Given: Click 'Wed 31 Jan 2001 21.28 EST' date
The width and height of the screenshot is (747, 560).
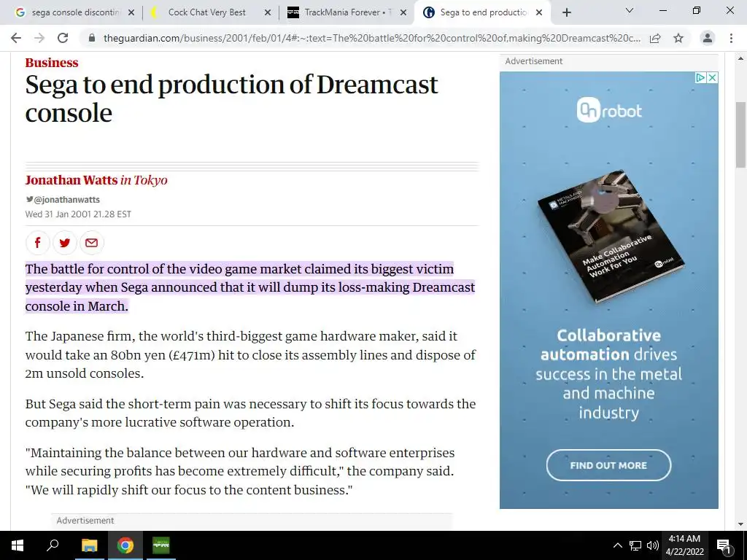Looking at the screenshot, I should click(x=78, y=214).
